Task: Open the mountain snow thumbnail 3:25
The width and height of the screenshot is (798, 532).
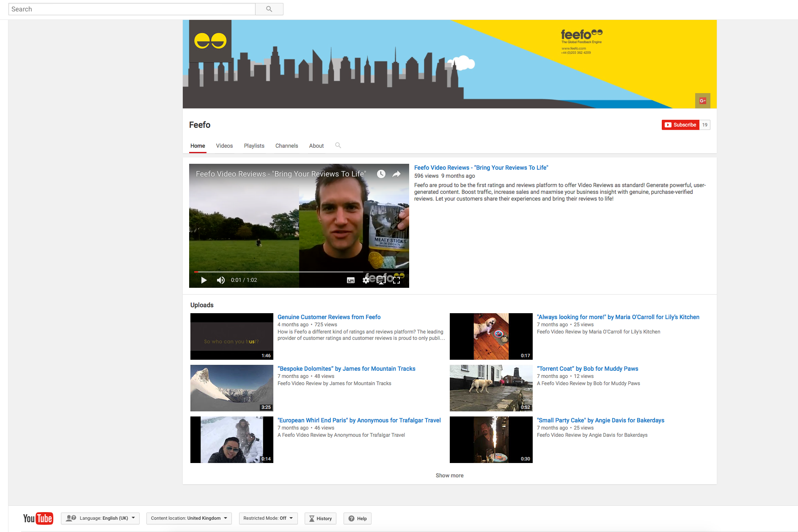Action: 232,388
